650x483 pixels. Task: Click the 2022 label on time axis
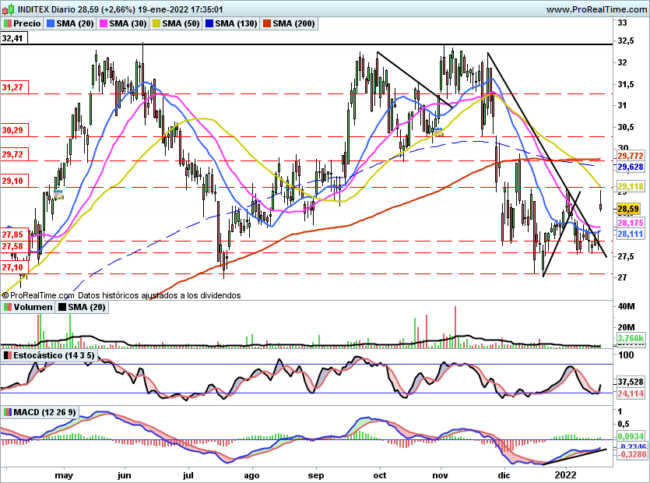pyautogui.click(x=565, y=475)
